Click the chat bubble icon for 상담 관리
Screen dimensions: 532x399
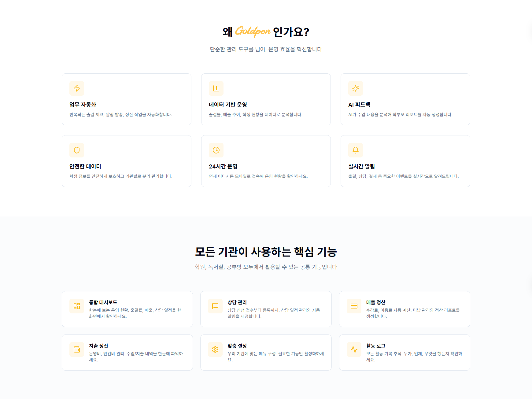click(216, 306)
